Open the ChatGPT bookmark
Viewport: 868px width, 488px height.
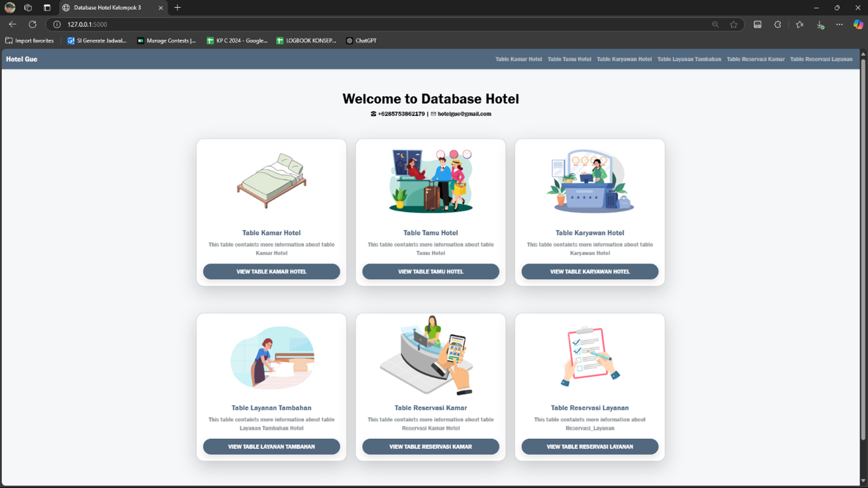[x=361, y=40]
